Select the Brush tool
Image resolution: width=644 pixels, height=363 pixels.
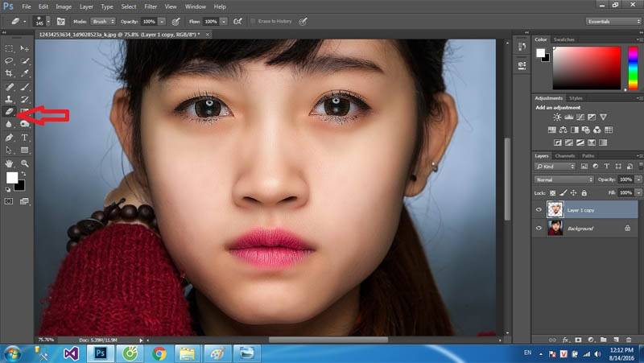pos(25,87)
